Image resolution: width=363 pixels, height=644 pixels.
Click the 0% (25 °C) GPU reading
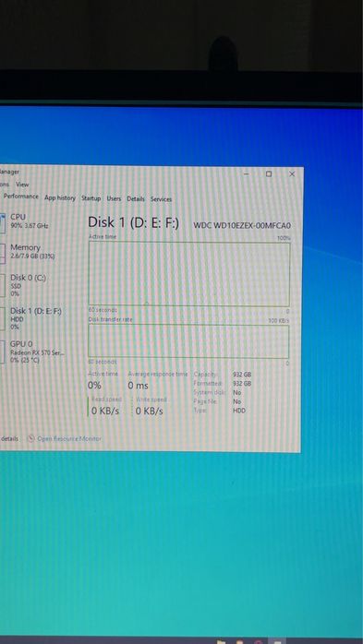coord(25,360)
